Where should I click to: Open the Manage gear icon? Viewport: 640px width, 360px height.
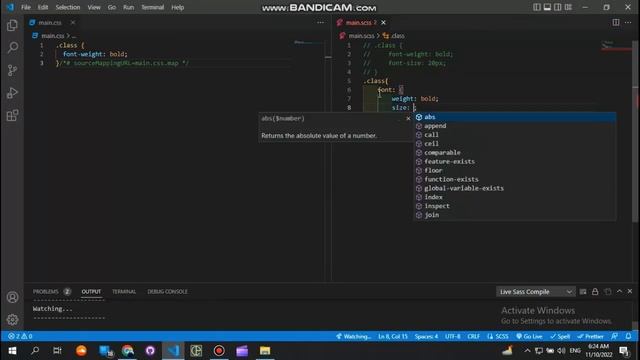(12, 320)
